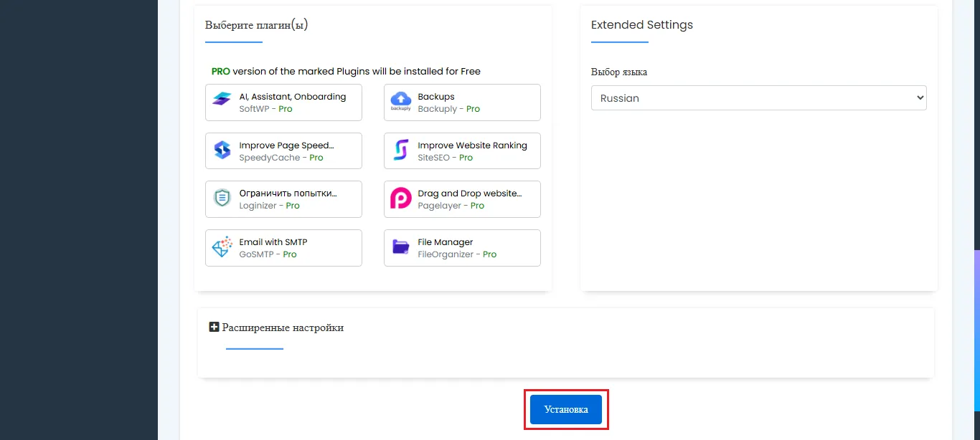The image size is (980, 440).
Task: Select the Drag and Drop website plugin card
Action: [x=462, y=199]
